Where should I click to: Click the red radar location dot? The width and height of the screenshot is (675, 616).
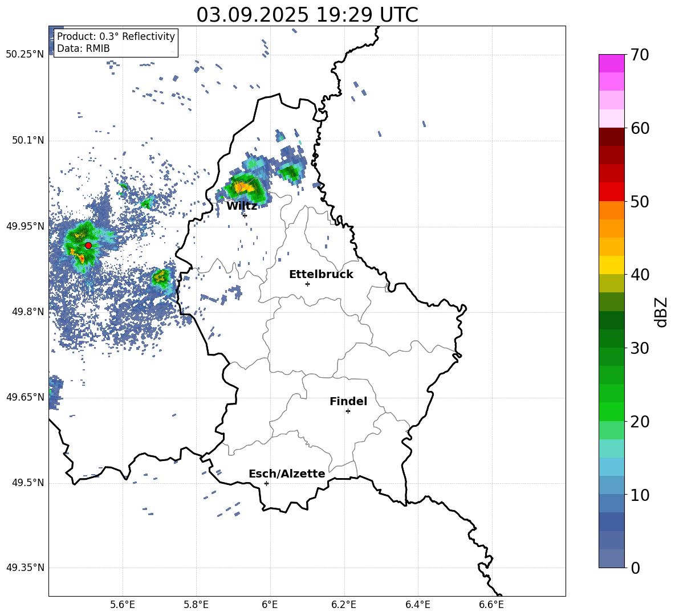(88, 245)
